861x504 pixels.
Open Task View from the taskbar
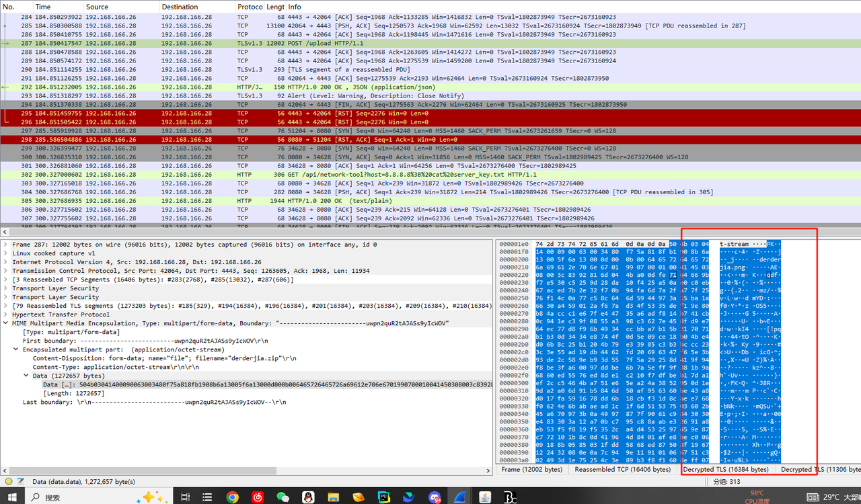tap(186, 497)
